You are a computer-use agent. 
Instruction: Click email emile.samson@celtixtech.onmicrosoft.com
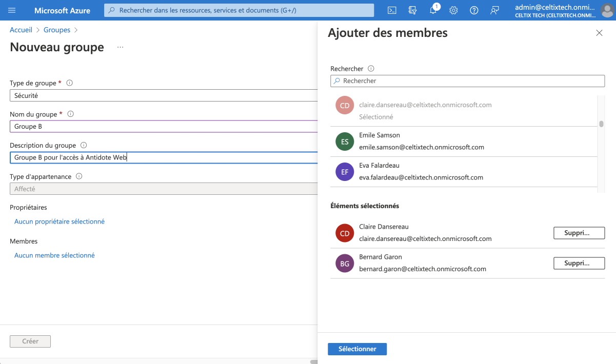422,147
